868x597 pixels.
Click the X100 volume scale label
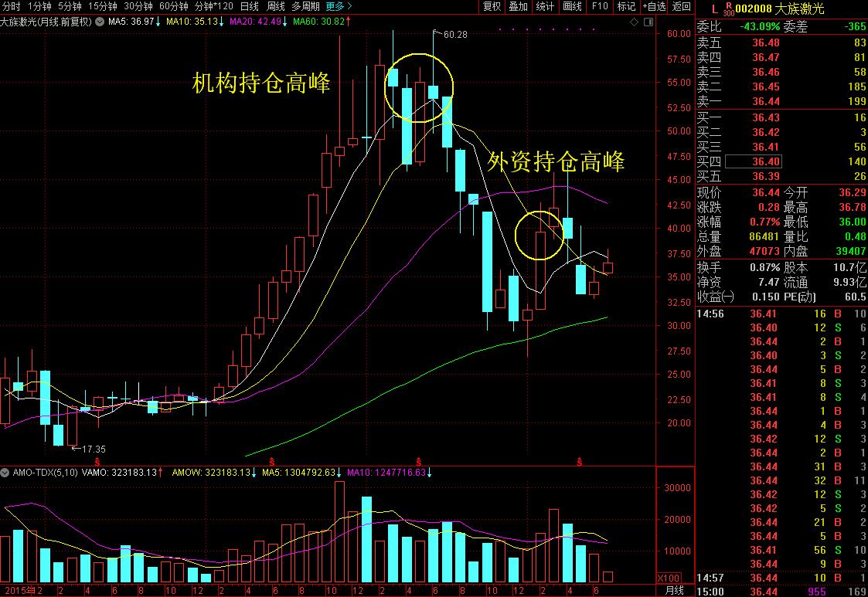[668, 578]
